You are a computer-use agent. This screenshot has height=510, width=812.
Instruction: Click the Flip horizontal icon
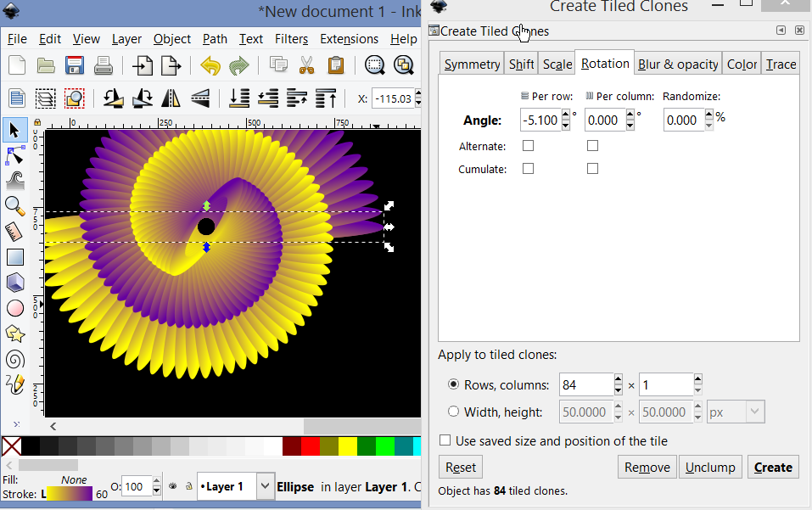pyautogui.click(x=171, y=98)
